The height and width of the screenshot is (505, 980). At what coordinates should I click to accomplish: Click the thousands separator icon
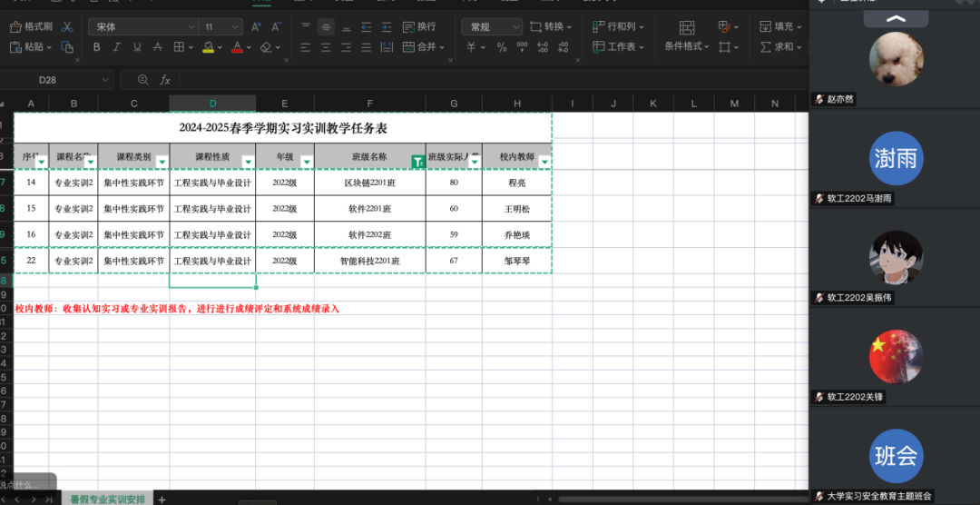523,47
